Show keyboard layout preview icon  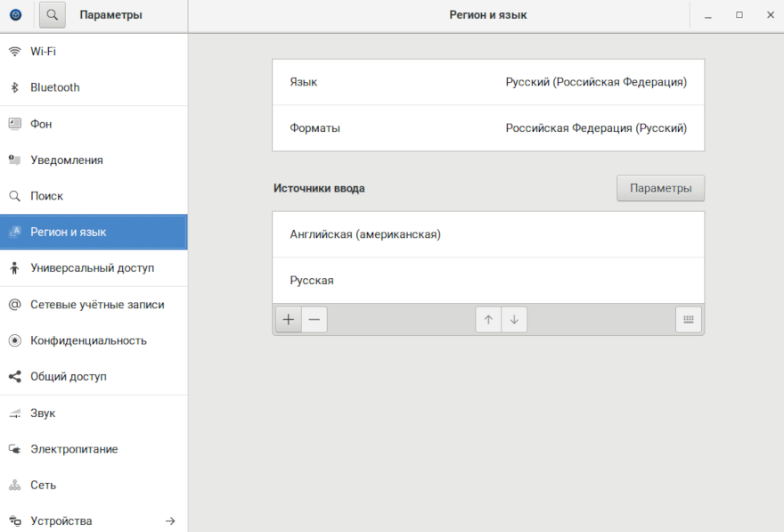pos(688,319)
